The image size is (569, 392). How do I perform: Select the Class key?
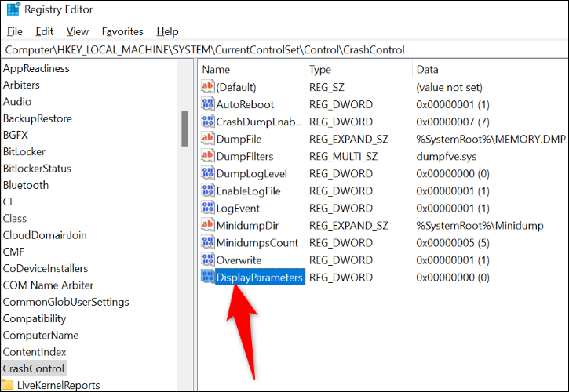click(14, 218)
